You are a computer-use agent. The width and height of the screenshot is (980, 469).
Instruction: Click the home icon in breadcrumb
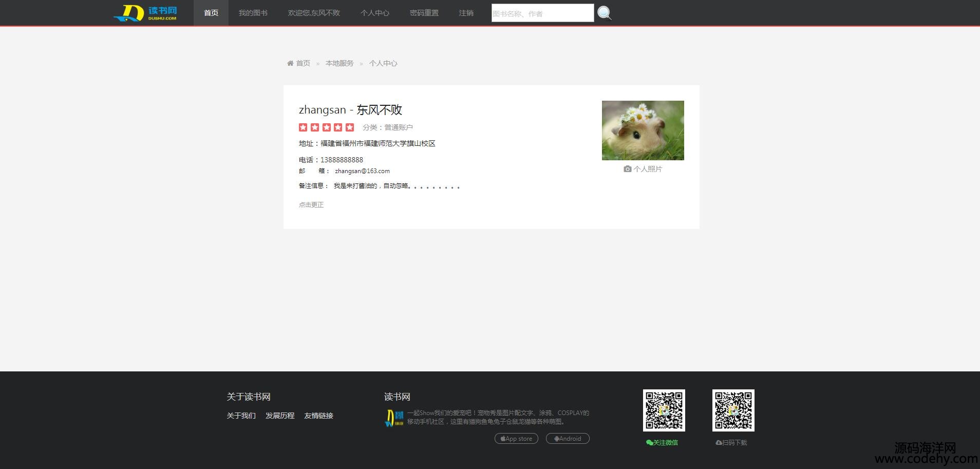coord(290,63)
